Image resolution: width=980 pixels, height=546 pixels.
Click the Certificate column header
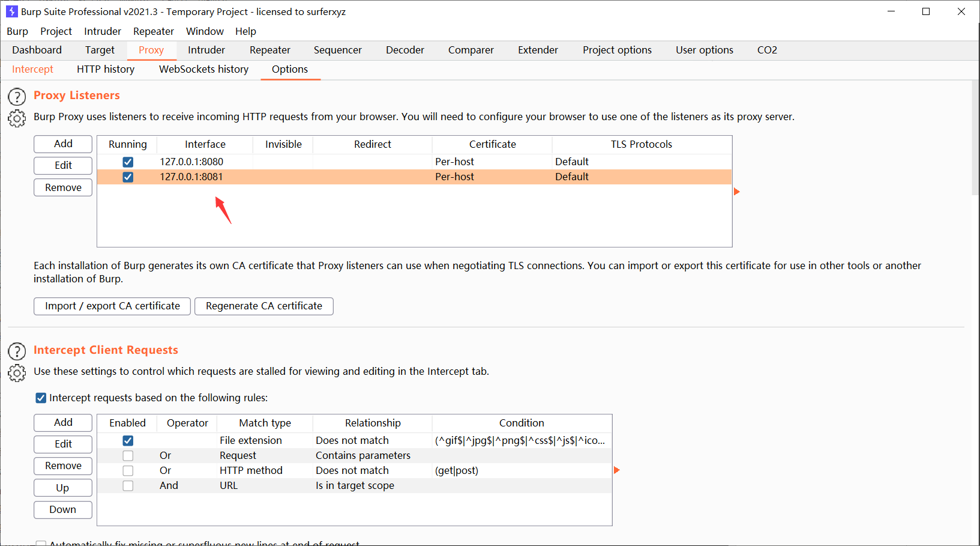tap(492, 144)
